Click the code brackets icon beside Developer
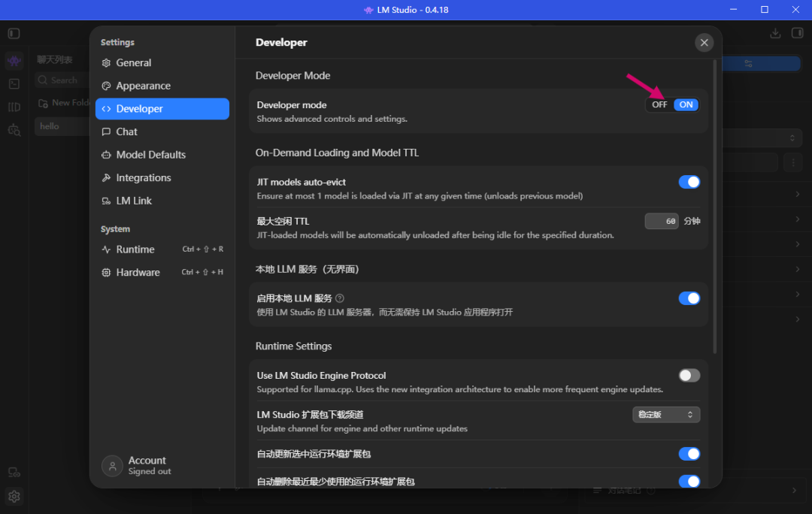The image size is (812, 514). point(106,109)
